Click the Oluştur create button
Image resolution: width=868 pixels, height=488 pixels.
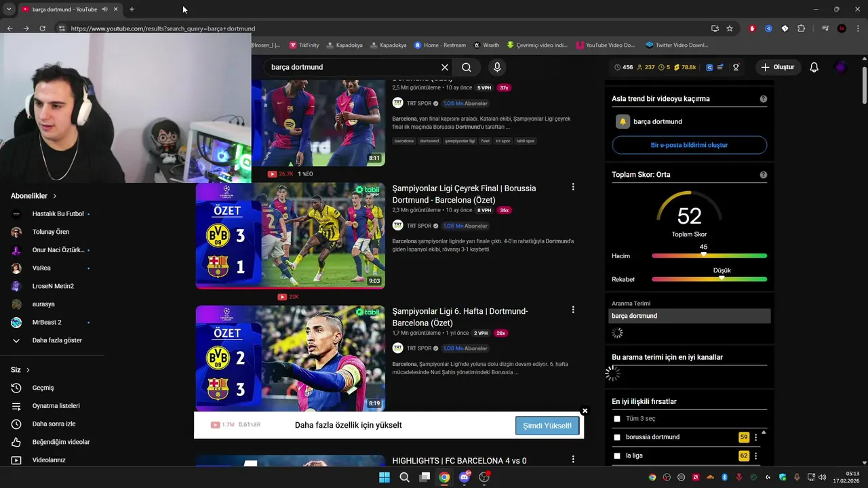tap(777, 67)
